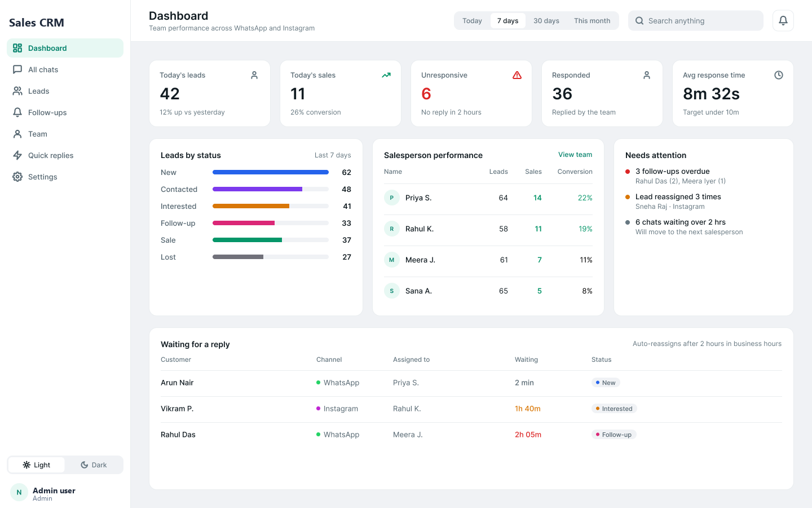
Task: Click the person icon on Today's leads card
Action: [254, 75]
